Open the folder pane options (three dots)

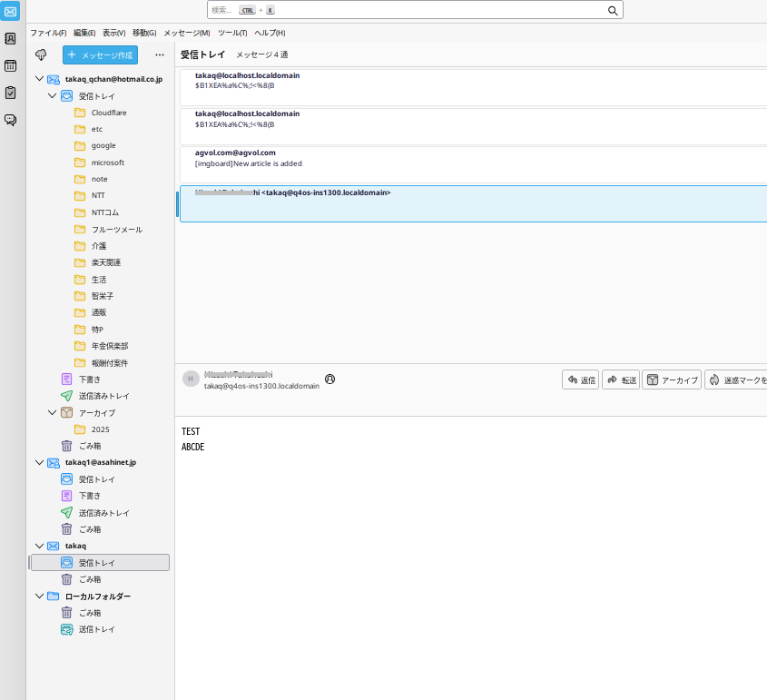tap(160, 54)
